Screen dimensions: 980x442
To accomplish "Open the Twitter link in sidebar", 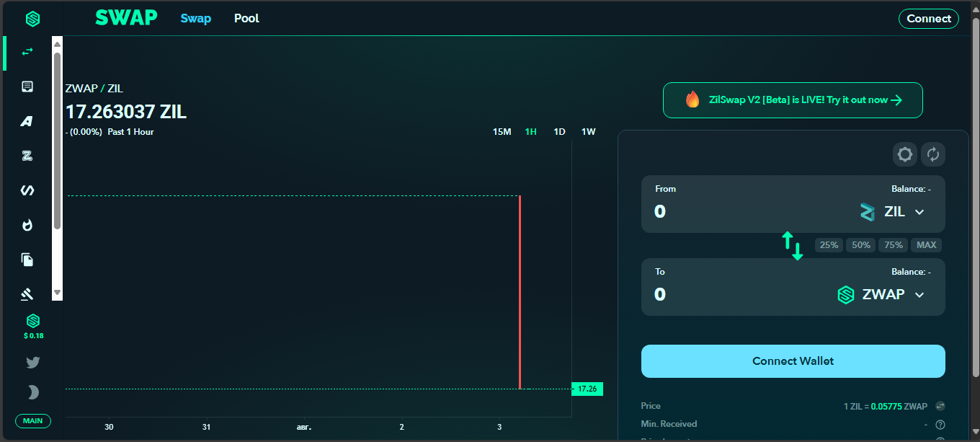I will [x=32, y=362].
